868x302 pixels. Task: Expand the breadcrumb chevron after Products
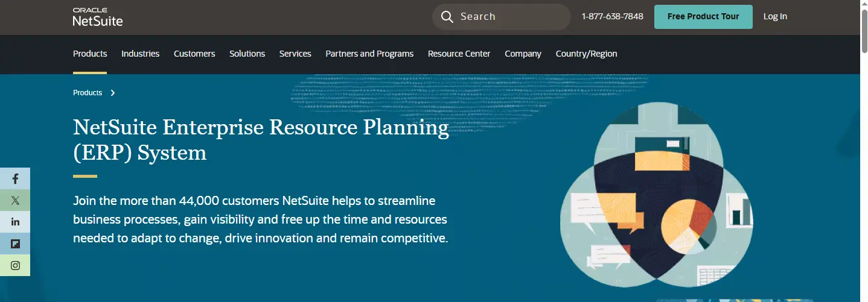[113, 93]
